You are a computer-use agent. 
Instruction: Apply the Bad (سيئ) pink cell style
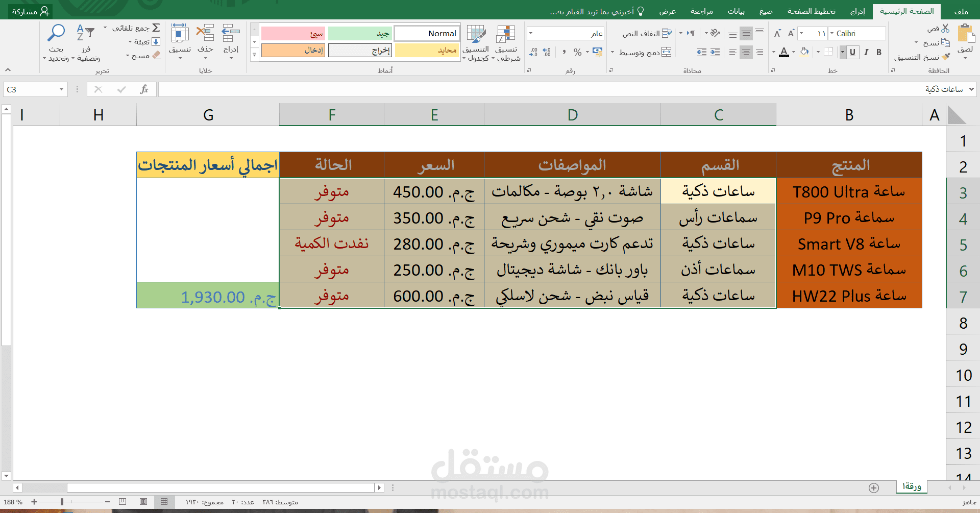(293, 34)
